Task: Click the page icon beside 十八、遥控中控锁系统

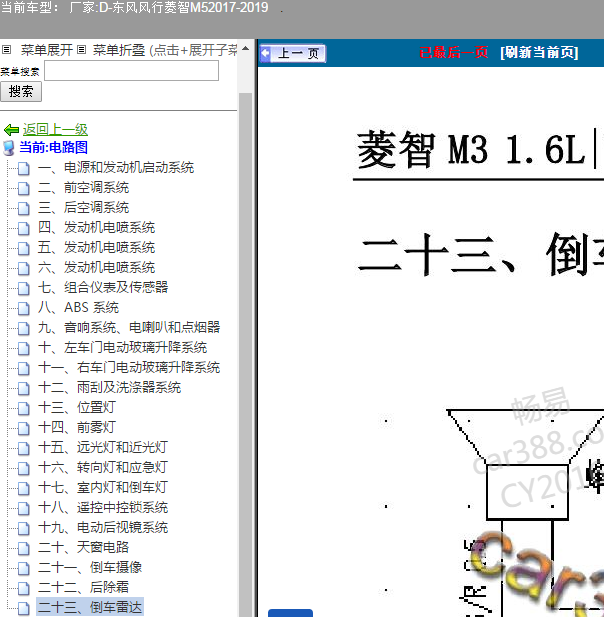Action: tap(24, 508)
